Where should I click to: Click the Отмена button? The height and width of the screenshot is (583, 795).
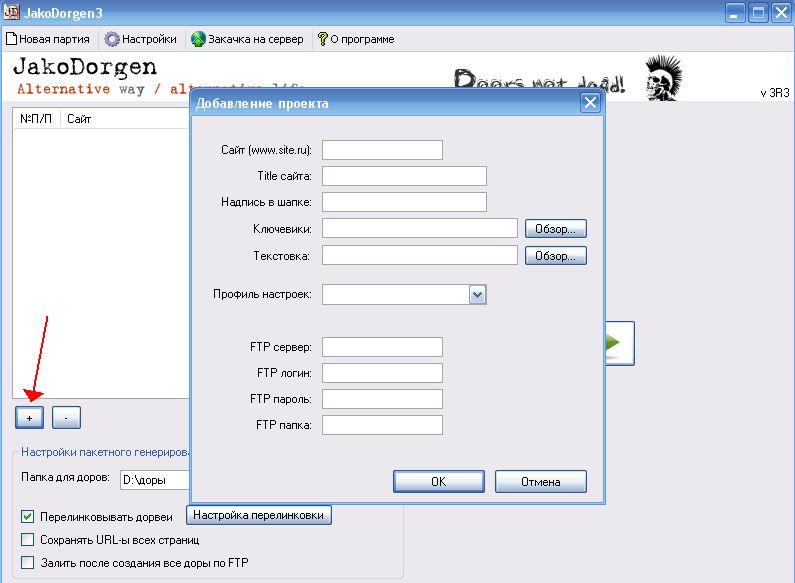[x=540, y=481]
